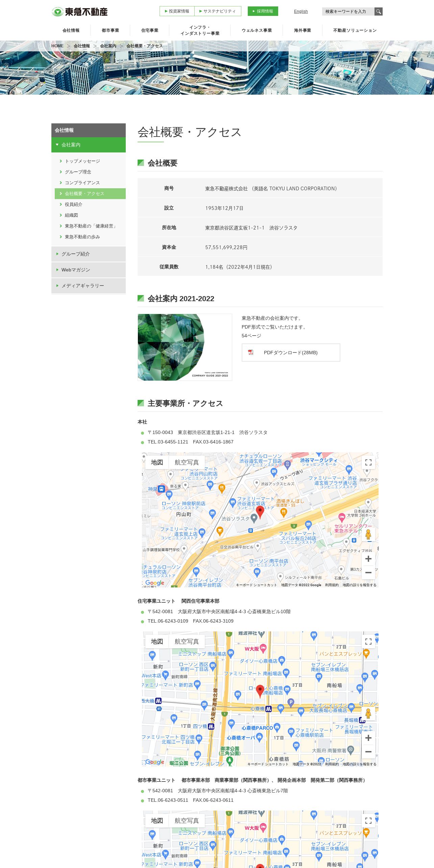Zoom out on the first Osaka map
434x868 pixels.
[368, 752]
